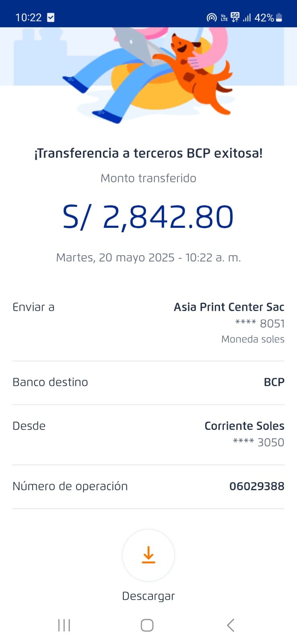This screenshot has width=297, height=644.
Task: Tap the orange download arrow icon
Action: tap(148, 555)
